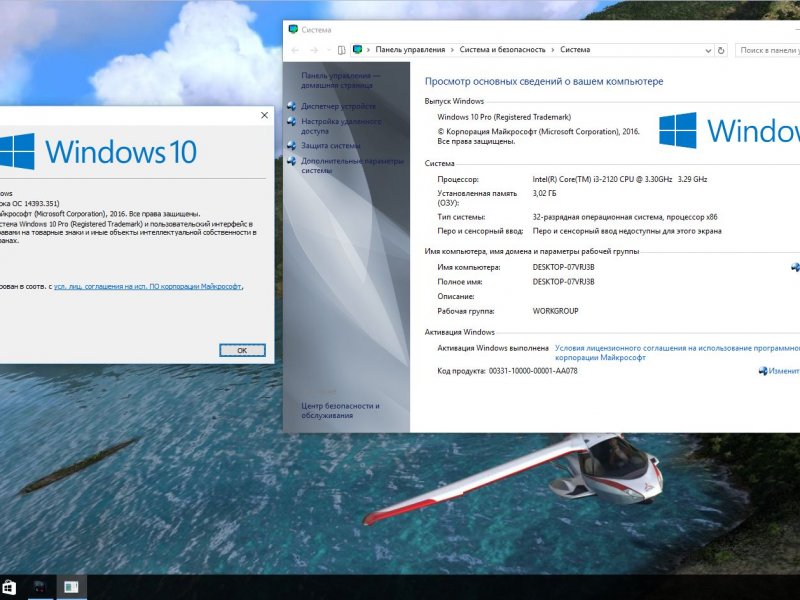Click the Изменить product key link
Viewport: 800px width, 600px height.
pyautogui.click(x=784, y=371)
